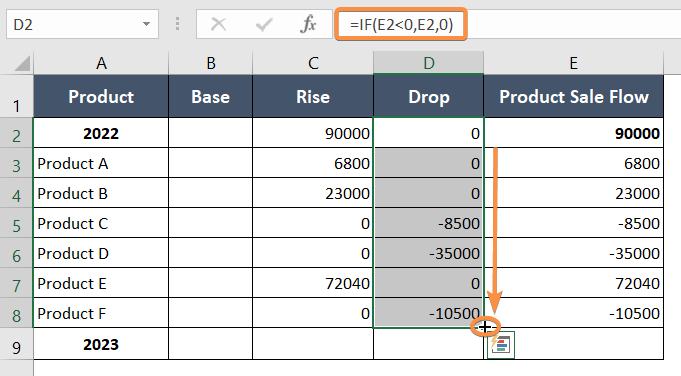This screenshot has width=681, height=376.
Task: Click Rise value 72040 in column C
Action: point(313,283)
